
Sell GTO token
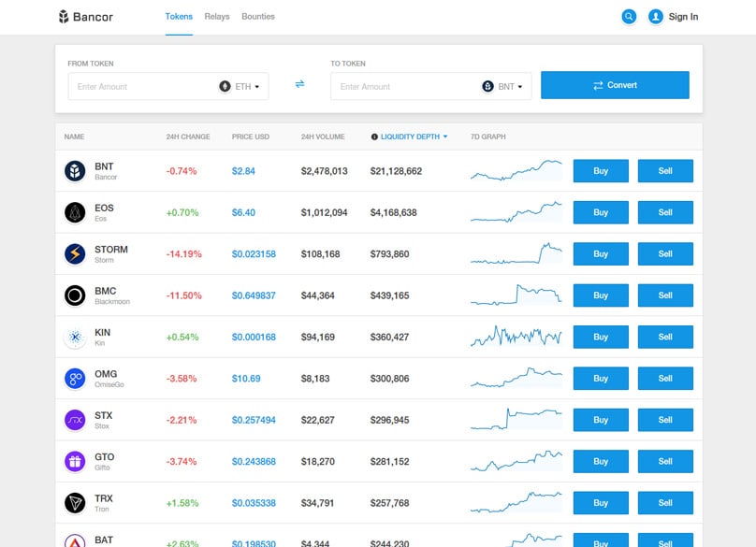[x=665, y=461]
